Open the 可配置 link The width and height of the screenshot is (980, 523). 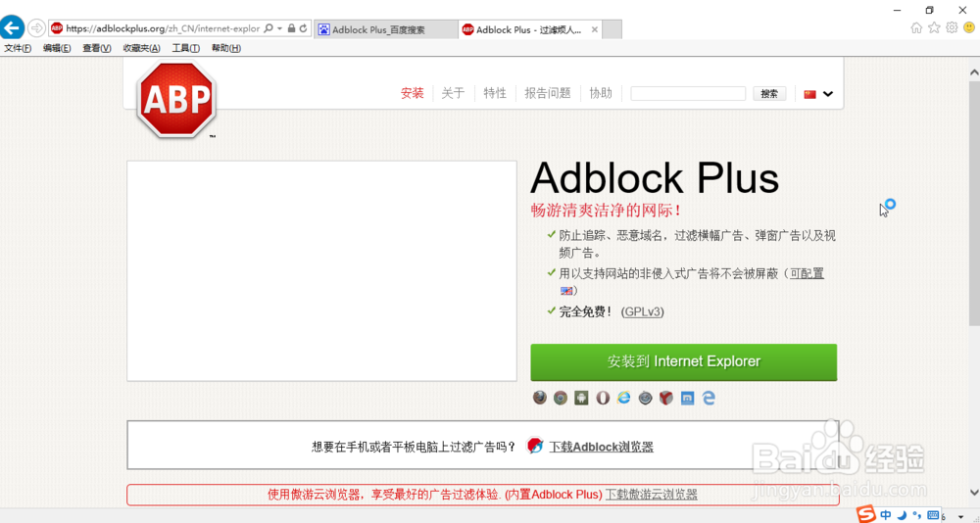point(807,273)
